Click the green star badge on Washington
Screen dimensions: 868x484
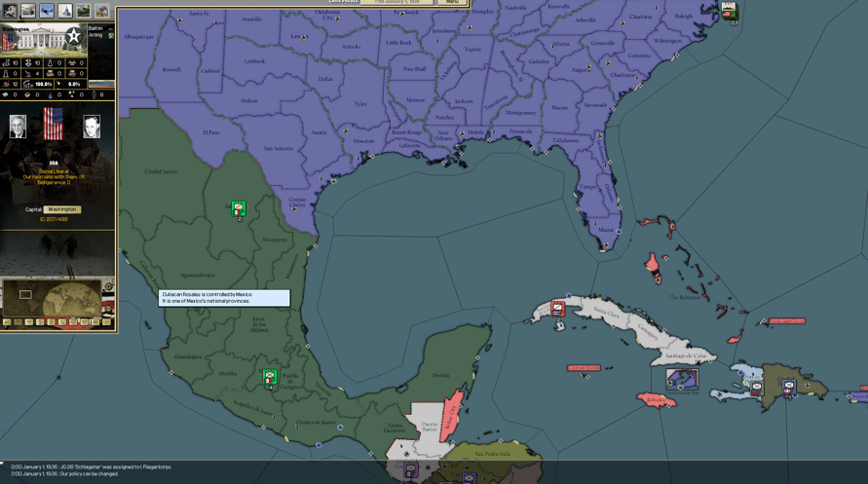(74, 38)
